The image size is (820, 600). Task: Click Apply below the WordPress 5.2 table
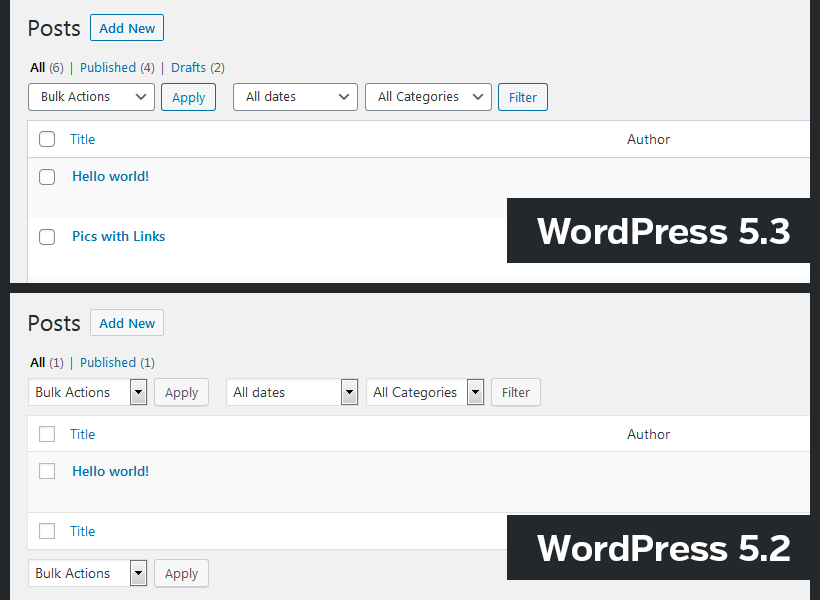coord(181,573)
